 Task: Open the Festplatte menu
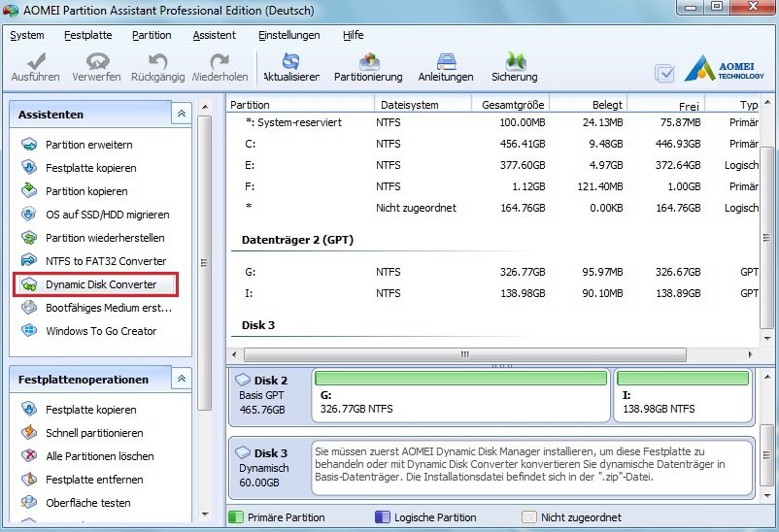tap(87, 35)
